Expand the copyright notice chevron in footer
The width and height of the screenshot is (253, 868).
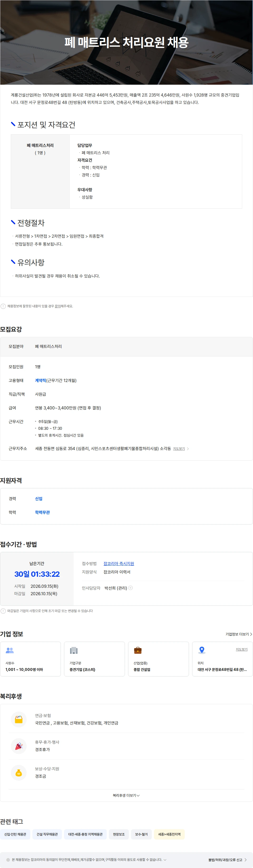click(165, 860)
